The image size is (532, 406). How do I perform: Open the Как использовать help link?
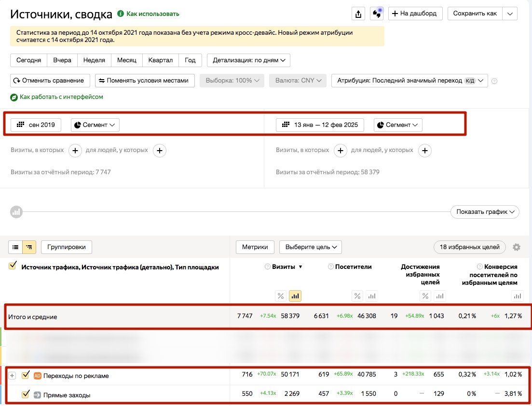point(152,14)
